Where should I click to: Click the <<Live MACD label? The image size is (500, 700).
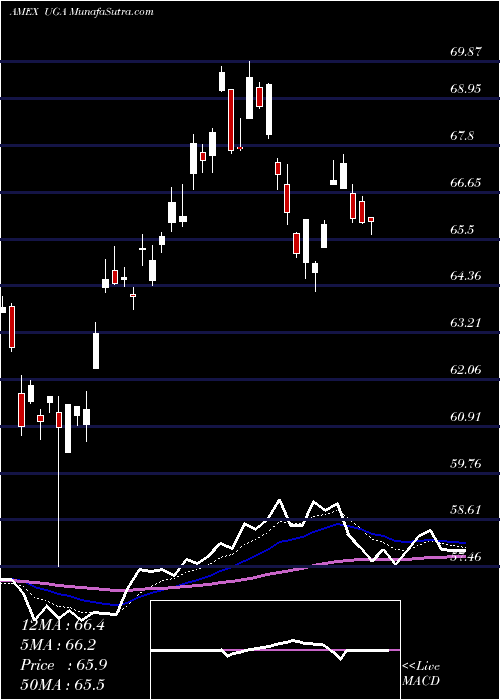tap(421, 674)
